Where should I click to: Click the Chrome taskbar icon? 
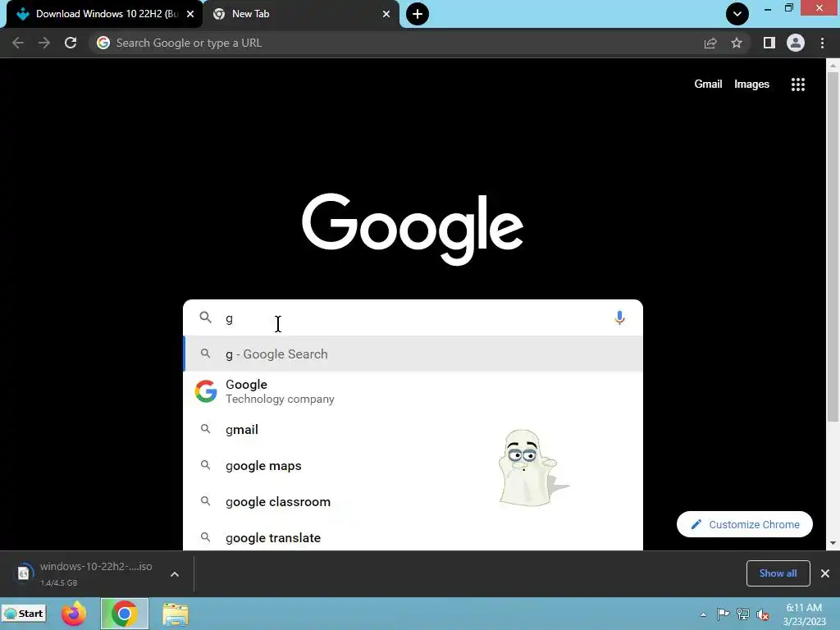[125, 614]
